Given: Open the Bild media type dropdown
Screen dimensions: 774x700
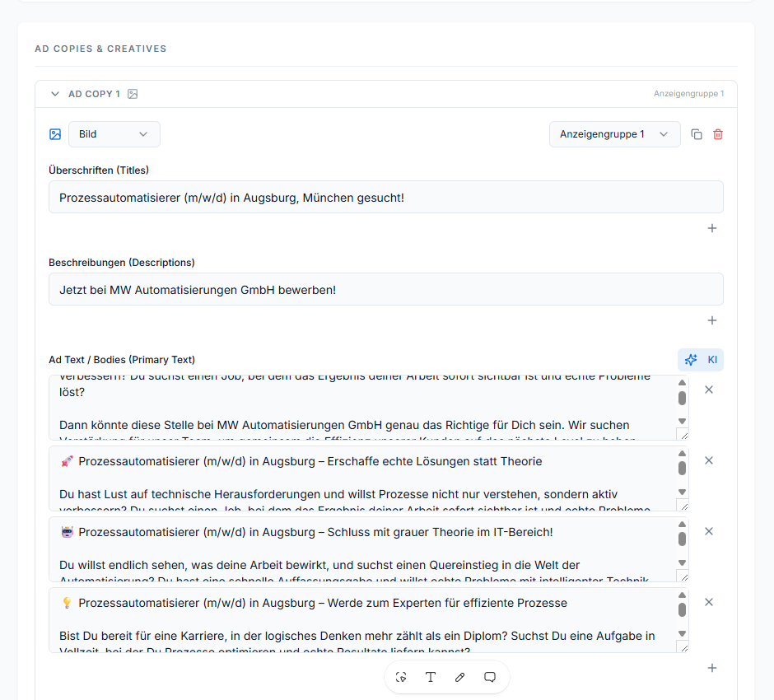Looking at the screenshot, I should tap(114, 134).
